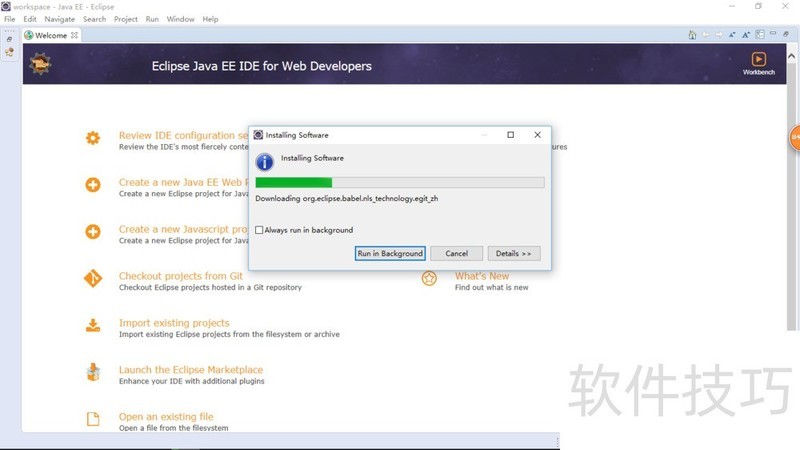This screenshot has width=800, height=450.
Task: Open the What's New link
Action: 482,276
